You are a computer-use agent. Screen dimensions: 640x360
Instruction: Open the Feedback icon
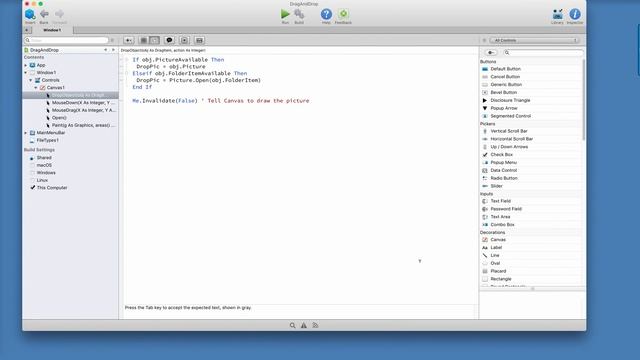click(x=343, y=14)
